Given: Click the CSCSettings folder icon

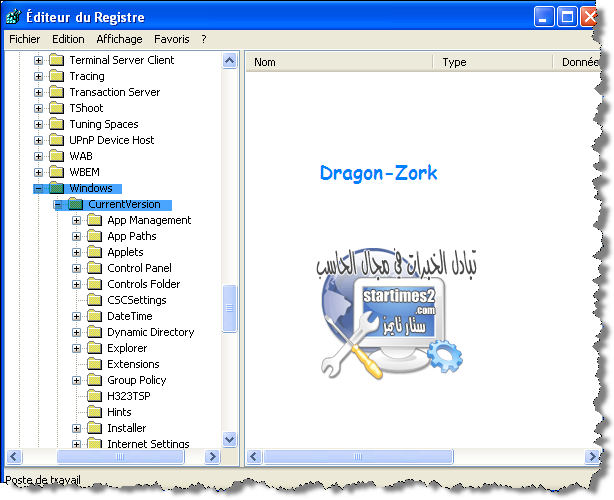Looking at the screenshot, I should pos(94,300).
